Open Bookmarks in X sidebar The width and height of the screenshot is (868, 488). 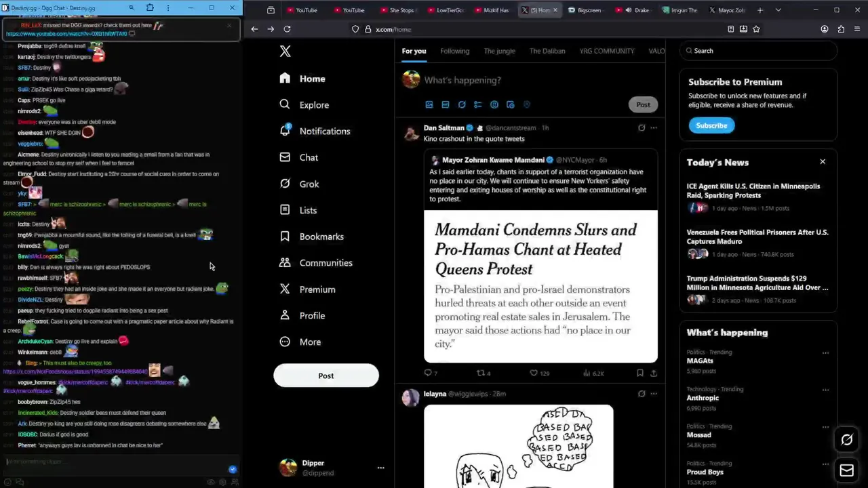311,237
